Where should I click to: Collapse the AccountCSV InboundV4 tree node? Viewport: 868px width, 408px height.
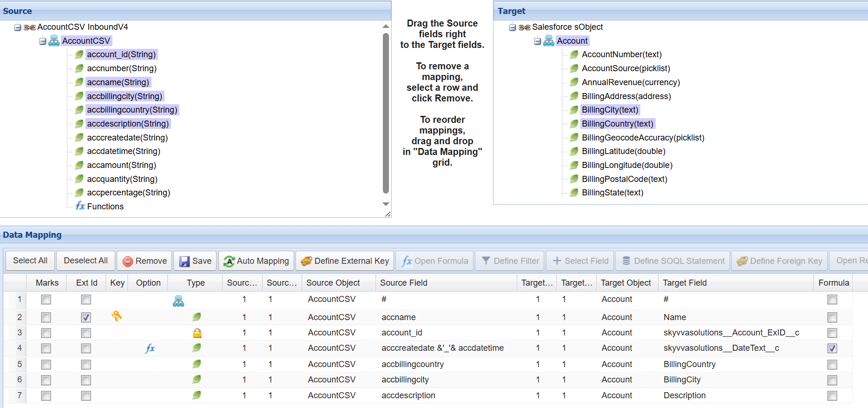tap(18, 27)
